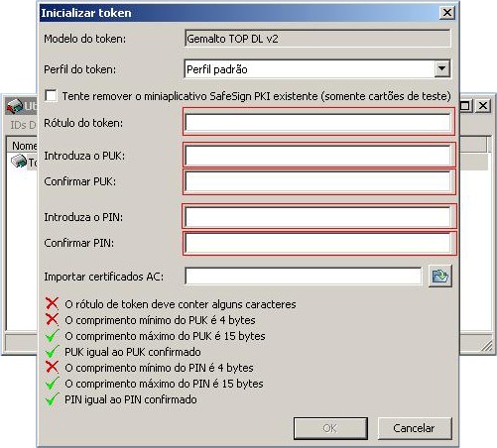Viewport: 497px width, 448px height.
Task: Select the token reader icon in the list
Action: pyautogui.click(x=19, y=162)
